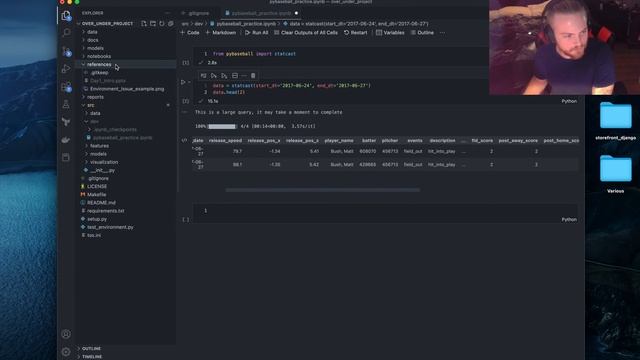Screen dimensions: 640x360
Task: Restart the notebook kernel
Action: 356,33
